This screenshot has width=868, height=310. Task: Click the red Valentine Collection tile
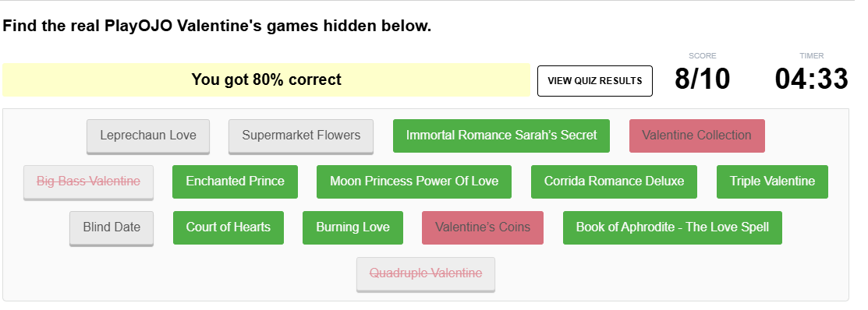click(697, 136)
